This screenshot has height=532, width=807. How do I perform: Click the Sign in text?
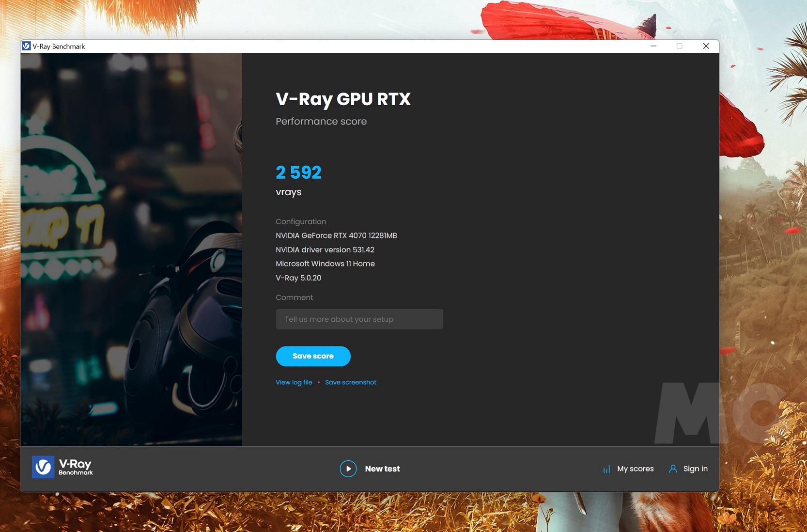695,469
